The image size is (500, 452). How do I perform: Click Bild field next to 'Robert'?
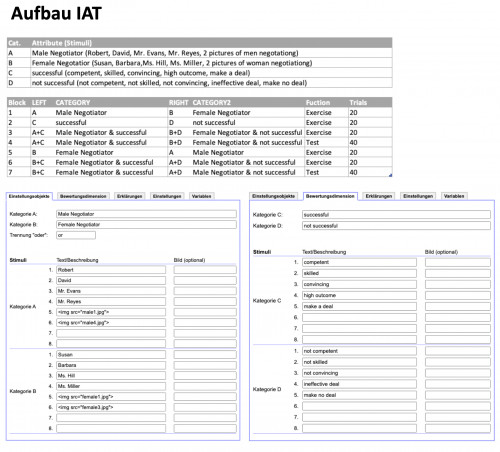(x=205, y=270)
